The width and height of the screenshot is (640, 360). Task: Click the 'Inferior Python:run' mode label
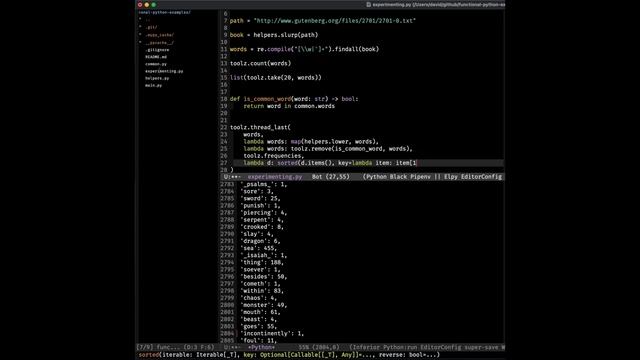click(x=383, y=347)
